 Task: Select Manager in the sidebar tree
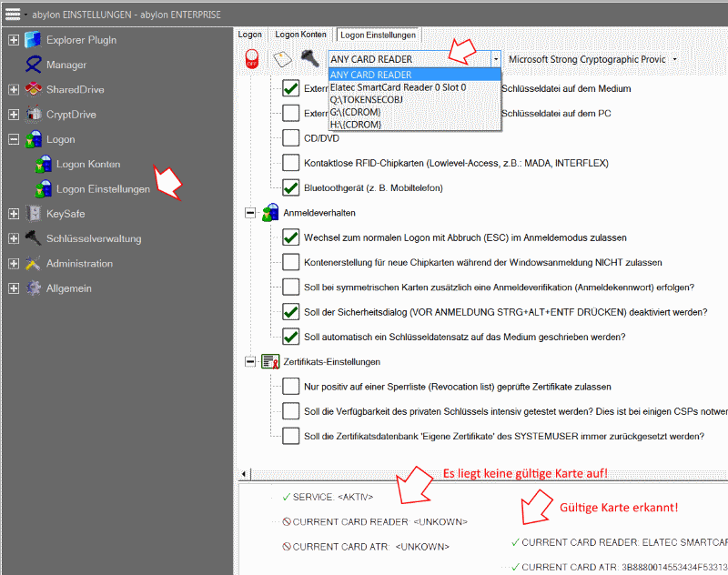66,65
